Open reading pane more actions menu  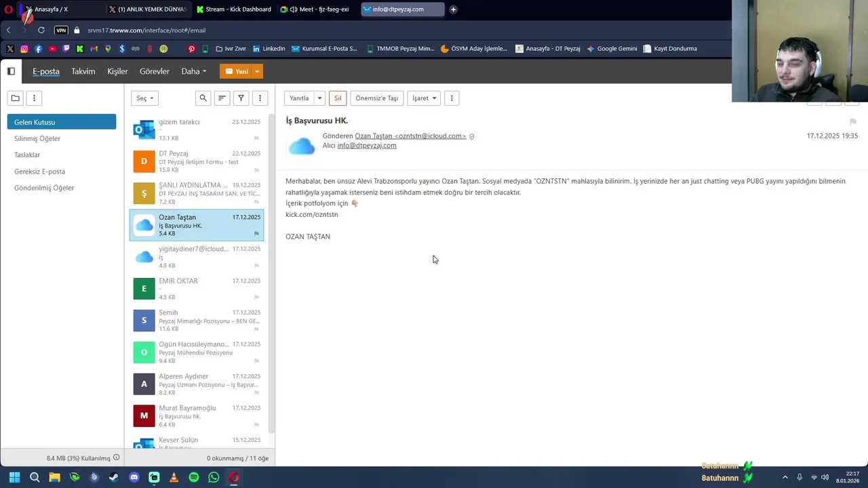click(x=452, y=98)
